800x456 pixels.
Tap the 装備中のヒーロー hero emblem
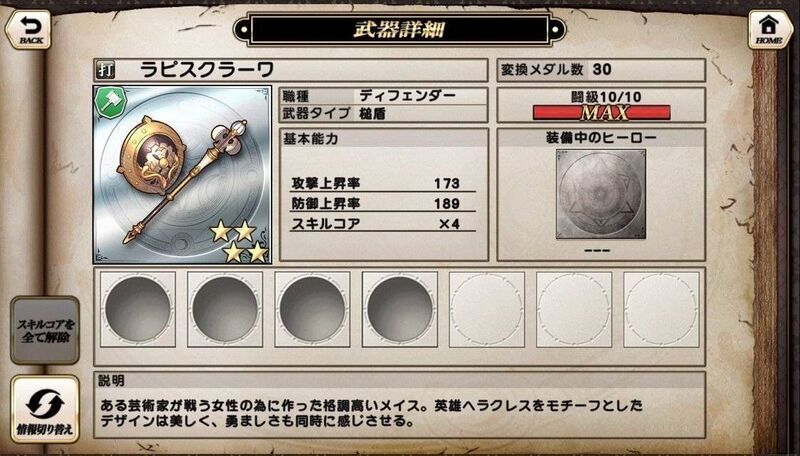pyautogui.click(x=601, y=194)
